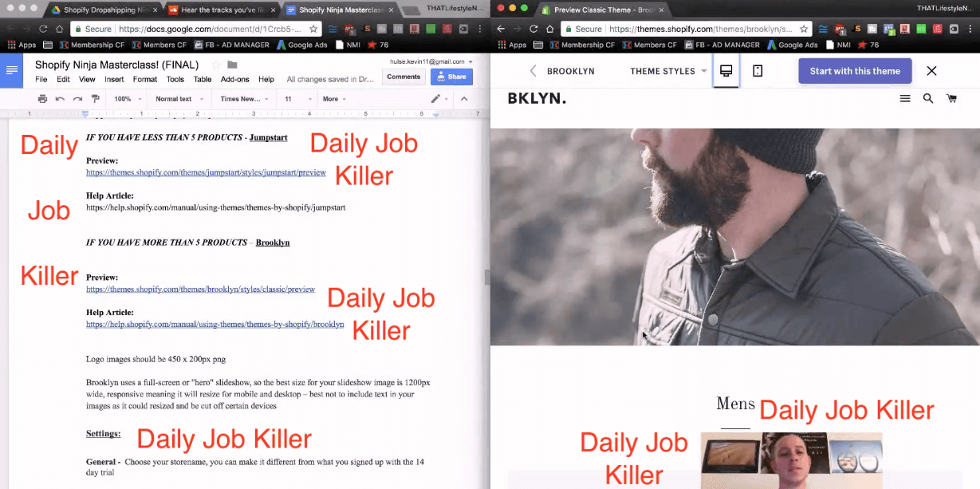The height and width of the screenshot is (489, 980).
Task: Open the Brooklyn classic preview link
Action: point(200,289)
